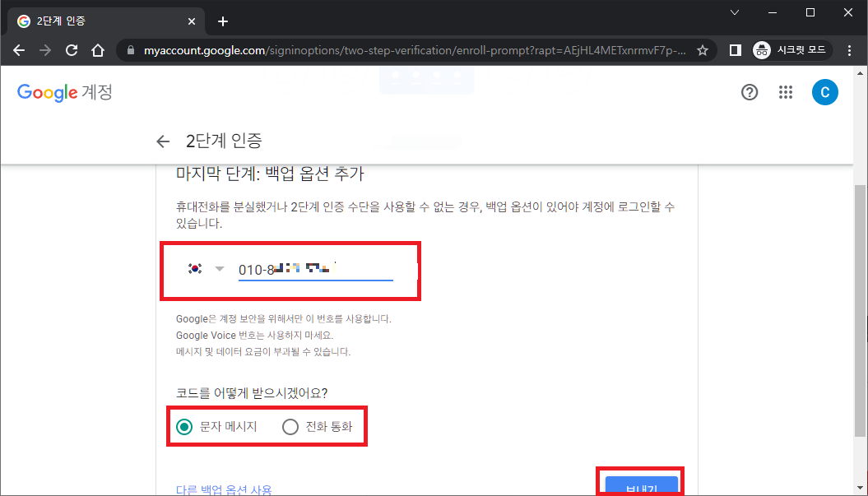
Task: Open a new browser tab
Action: coord(222,21)
